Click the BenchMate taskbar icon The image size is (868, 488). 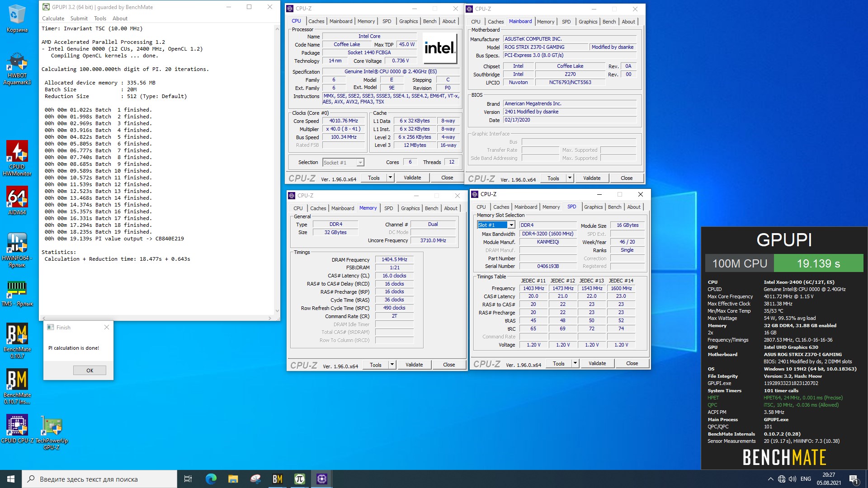(x=277, y=479)
